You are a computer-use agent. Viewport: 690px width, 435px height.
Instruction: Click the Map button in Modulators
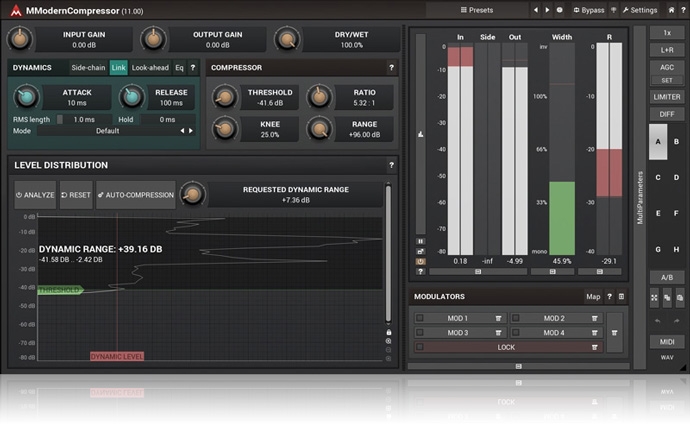pyautogui.click(x=593, y=297)
